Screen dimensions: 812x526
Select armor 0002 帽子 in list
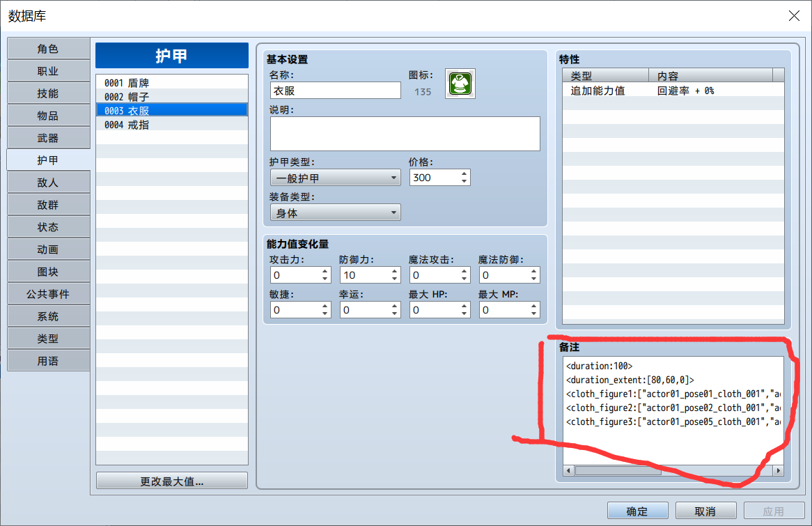coord(172,96)
